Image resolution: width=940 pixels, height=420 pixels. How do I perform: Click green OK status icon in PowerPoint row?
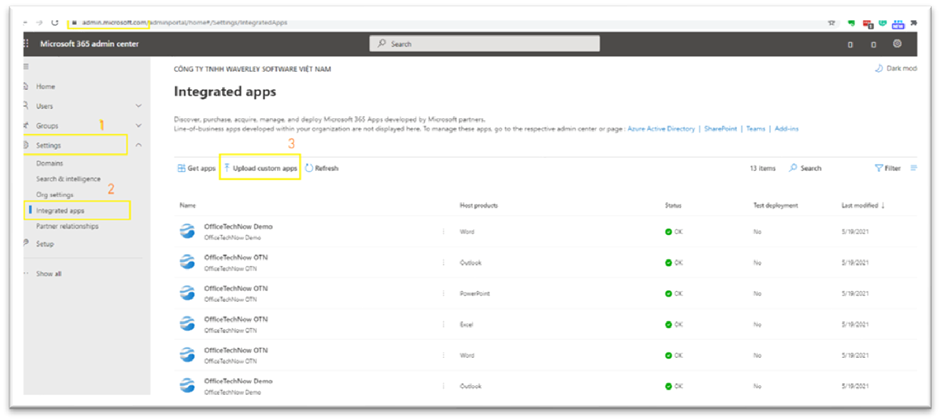668,294
